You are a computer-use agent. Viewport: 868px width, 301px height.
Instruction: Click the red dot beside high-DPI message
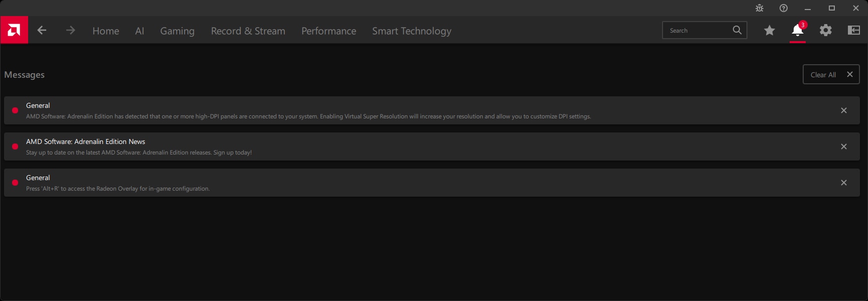[15, 110]
